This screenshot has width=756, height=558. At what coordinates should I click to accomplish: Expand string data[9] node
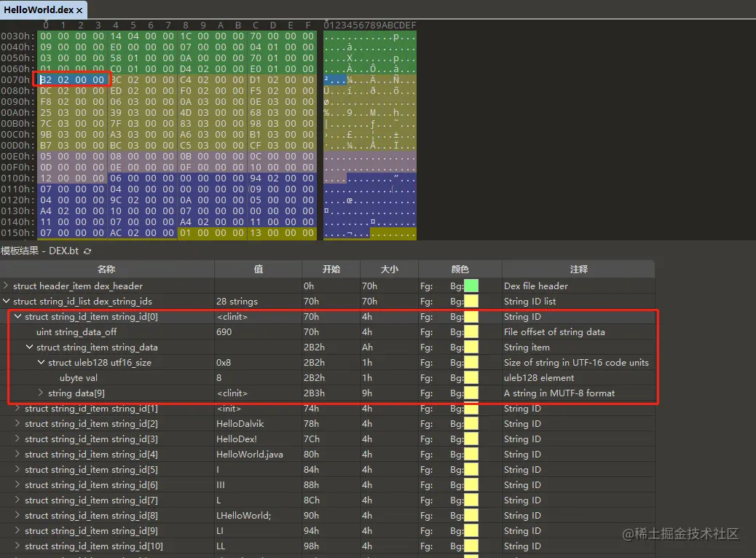coord(41,393)
